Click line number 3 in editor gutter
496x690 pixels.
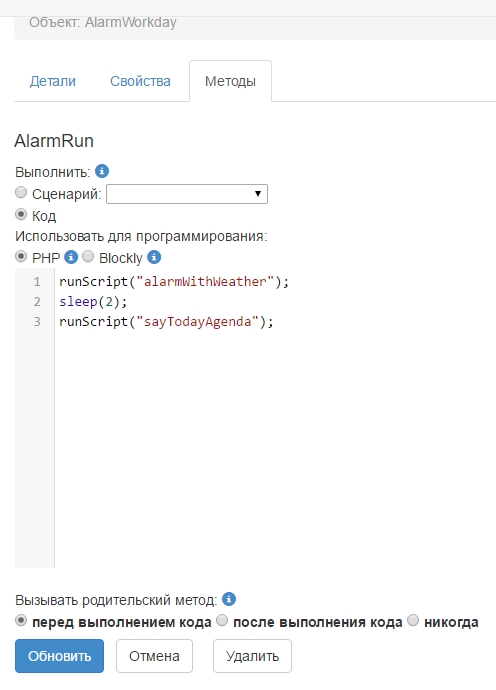pyautogui.click(x=37, y=322)
